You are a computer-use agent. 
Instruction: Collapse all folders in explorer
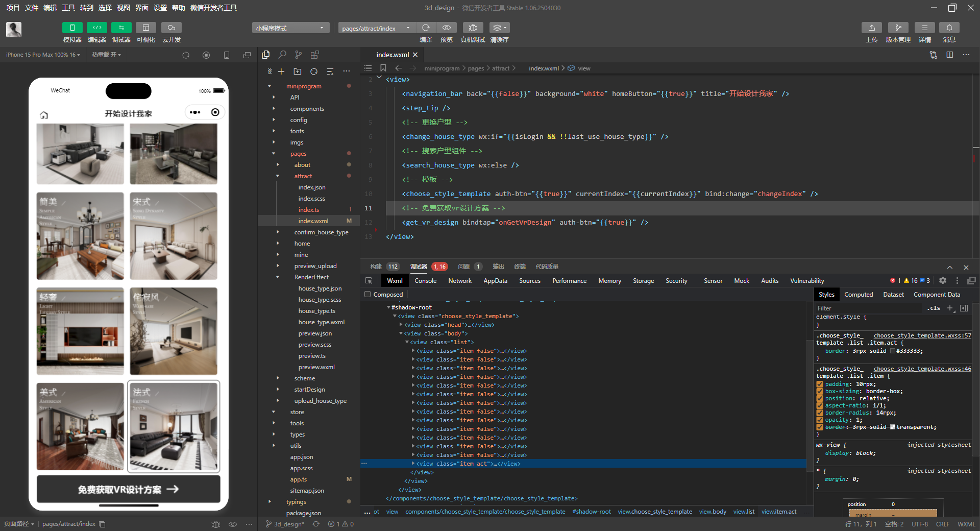tap(330, 71)
